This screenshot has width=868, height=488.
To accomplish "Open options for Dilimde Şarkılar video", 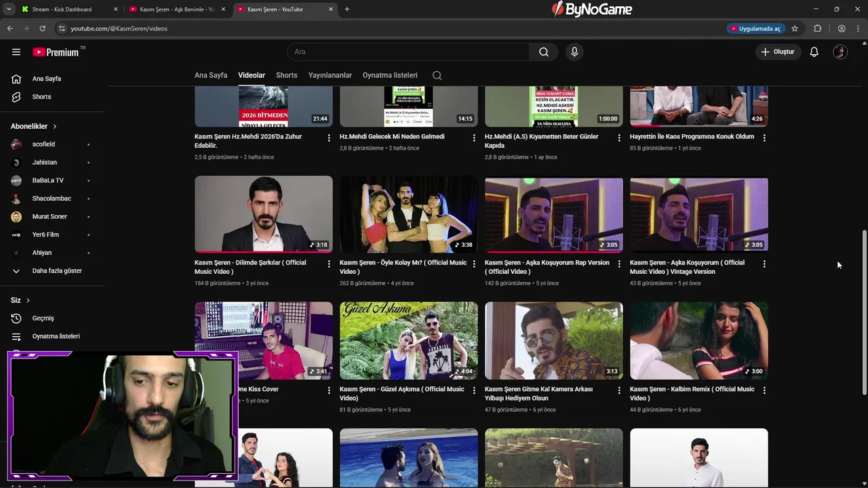I will [329, 264].
